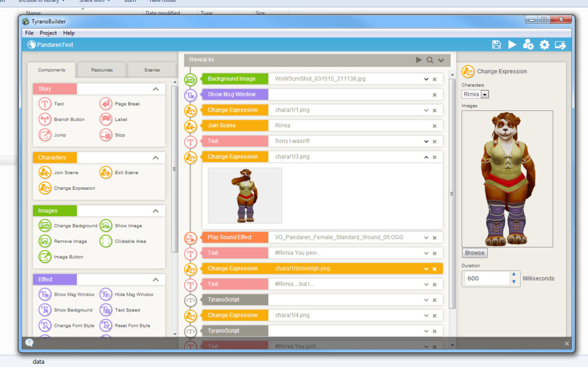
Task: Select Text Speed component
Action: click(120, 311)
